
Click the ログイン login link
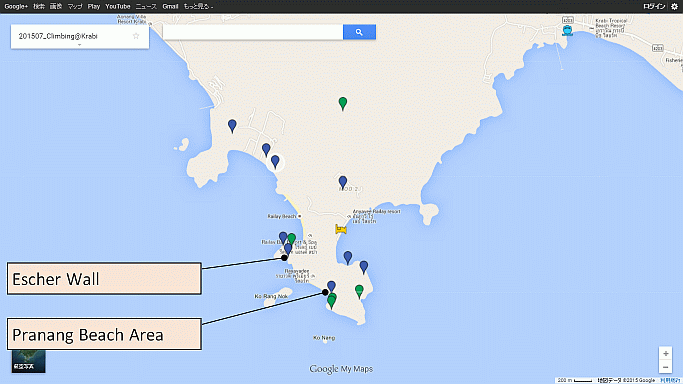coord(654,6)
